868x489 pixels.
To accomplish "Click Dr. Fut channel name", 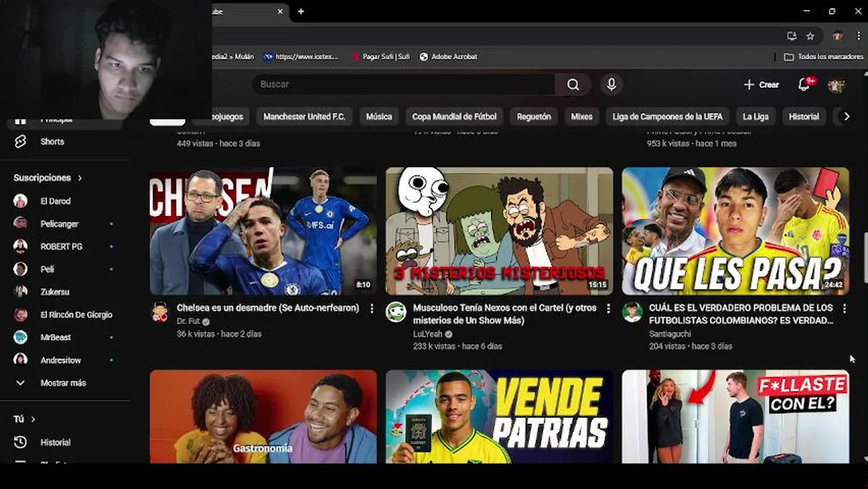I will pos(188,322).
